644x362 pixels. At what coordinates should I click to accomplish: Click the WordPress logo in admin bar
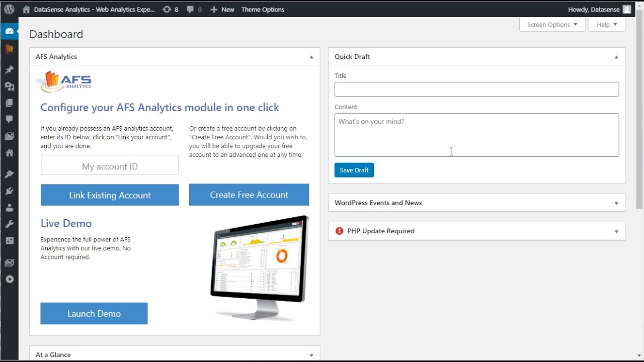pyautogui.click(x=9, y=9)
